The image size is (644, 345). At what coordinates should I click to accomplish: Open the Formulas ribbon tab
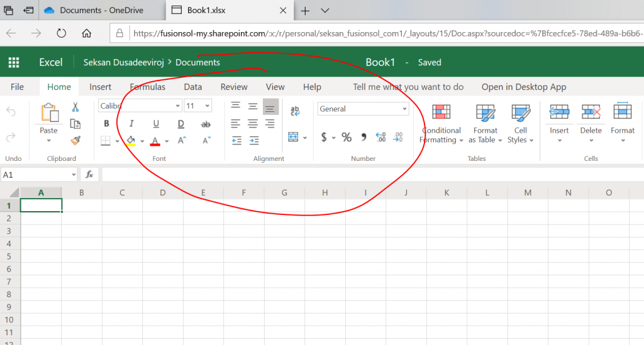(x=148, y=87)
